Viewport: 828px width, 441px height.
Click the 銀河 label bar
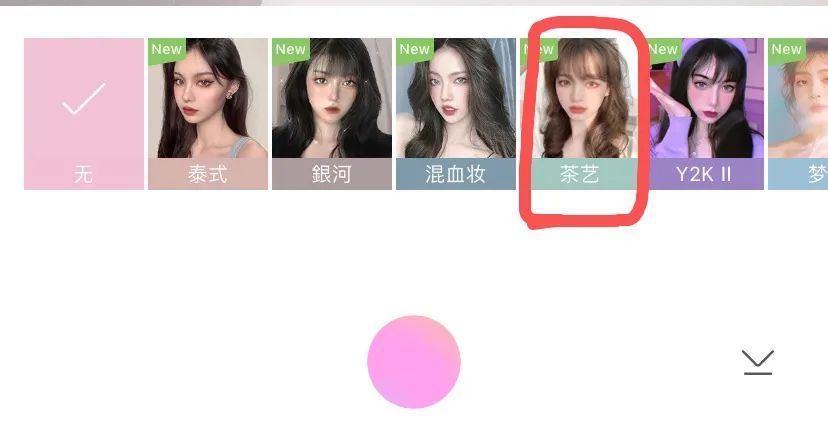(x=332, y=174)
